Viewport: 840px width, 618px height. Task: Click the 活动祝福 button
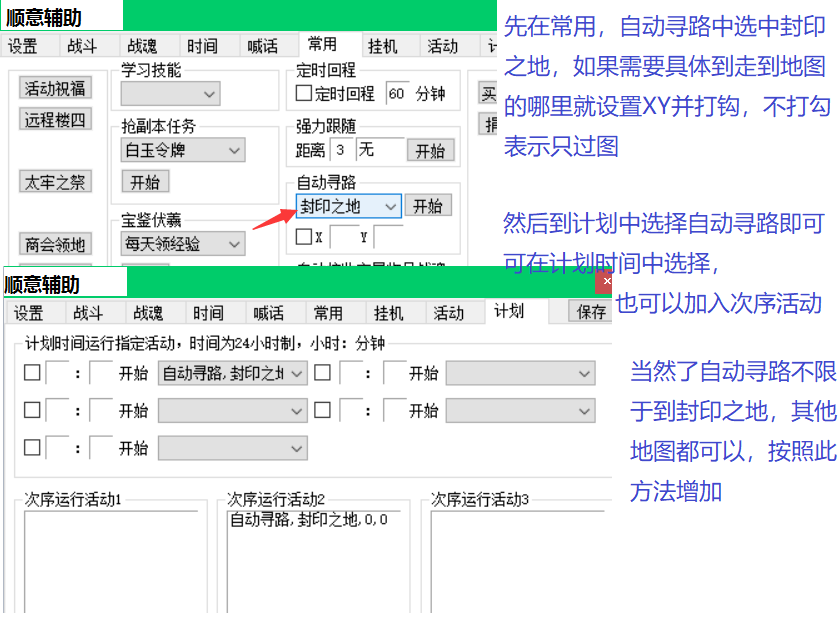[55, 88]
